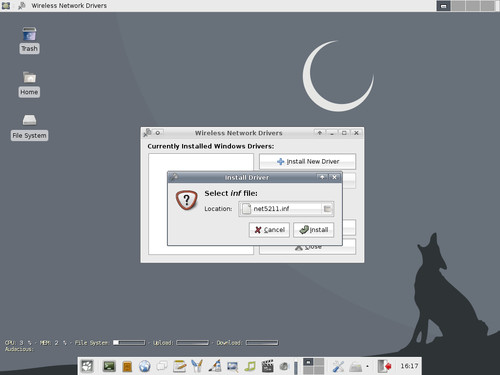Minimize the Wireless Network Drivers window
Screen dimensions: 500x375
click(332, 133)
